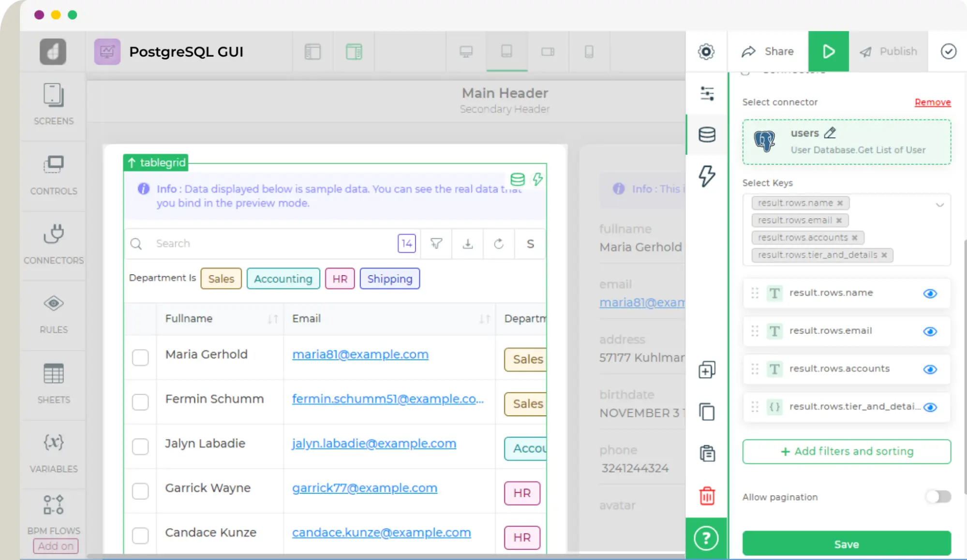This screenshot has width=967, height=560.
Task: Switch to tablet preview tab
Action: point(506,51)
